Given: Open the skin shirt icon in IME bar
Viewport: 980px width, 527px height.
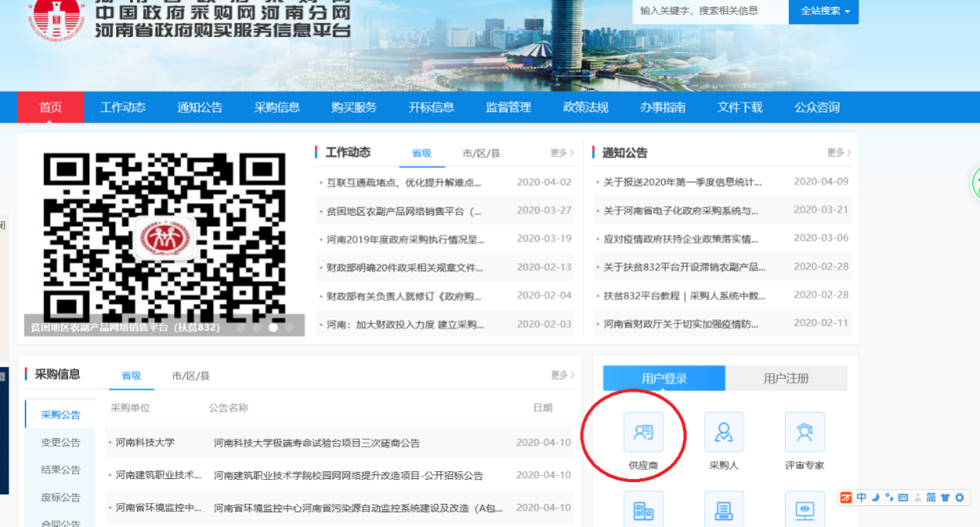Looking at the screenshot, I should coord(945,498).
